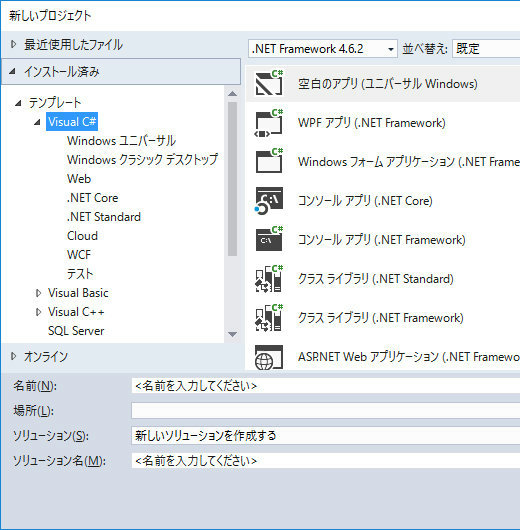The width and height of the screenshot is (520, 530).
Task: Select WPF アプリ (.NET Framework) template
Action: 383,122
